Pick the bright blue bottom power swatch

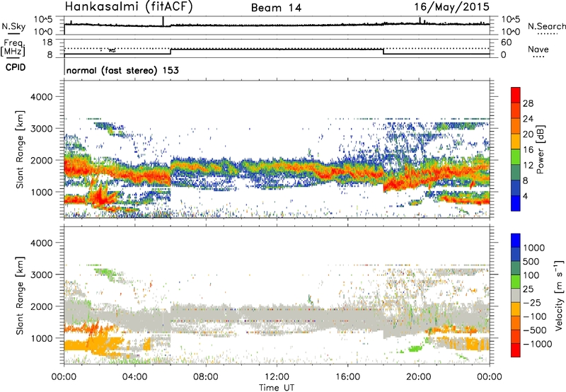516,203
